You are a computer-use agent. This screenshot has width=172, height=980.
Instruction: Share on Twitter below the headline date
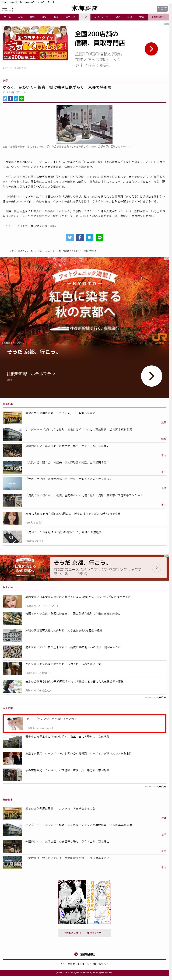[x=5, y=99]
